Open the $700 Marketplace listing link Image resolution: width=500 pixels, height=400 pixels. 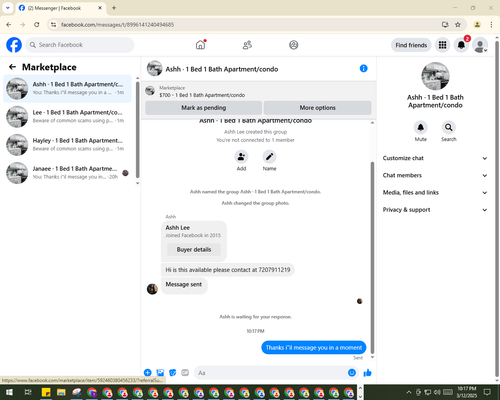[202, 95]
